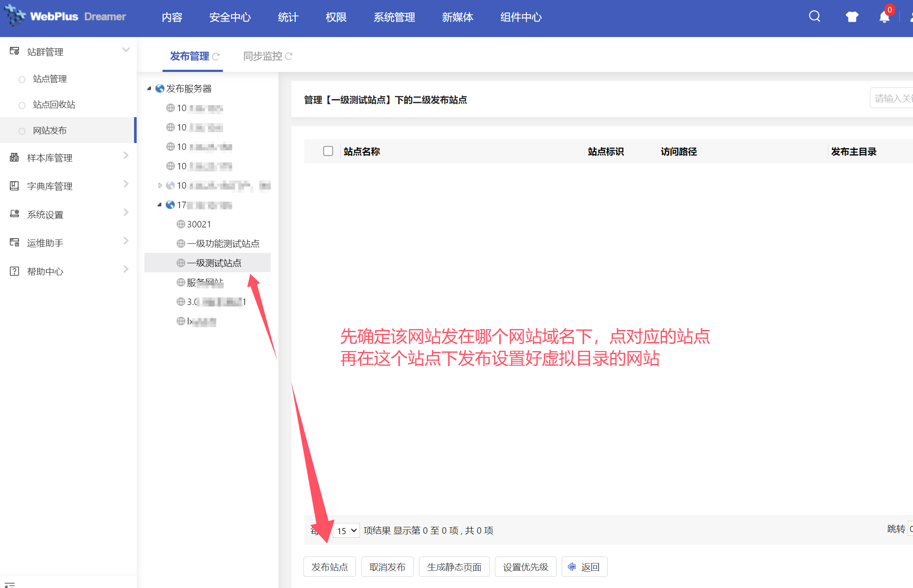Viewport: 913px width, 588px height.
Task: Click the 发布站点 button
Action: [329, 567]
